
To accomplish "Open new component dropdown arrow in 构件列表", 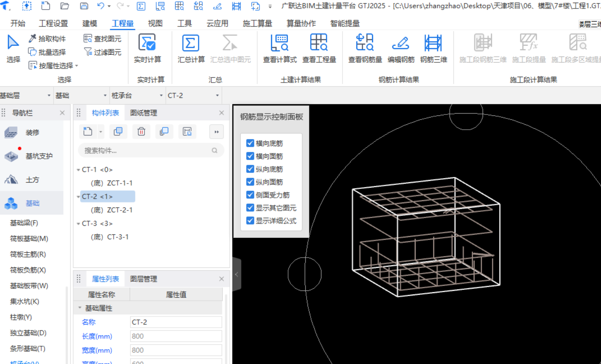I will [101, 132].
